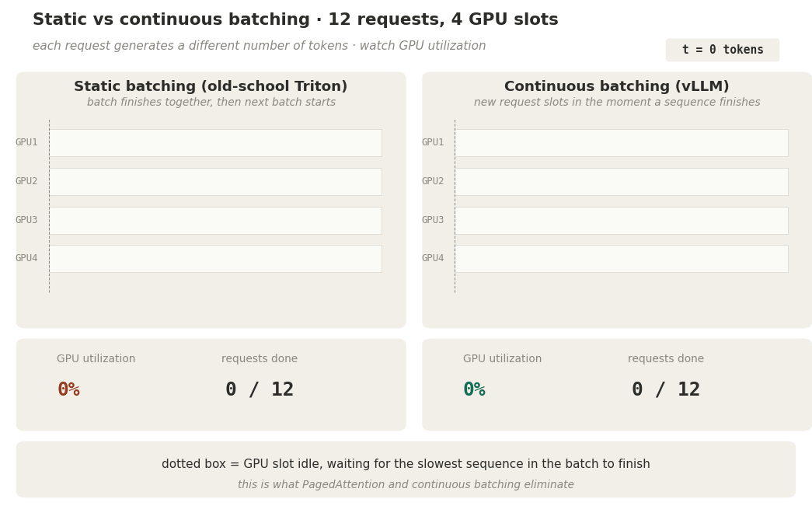Select the GPU2 track in continuous batching panel
The height and width of the screenshot is (513, 812).
coord(621,182)
